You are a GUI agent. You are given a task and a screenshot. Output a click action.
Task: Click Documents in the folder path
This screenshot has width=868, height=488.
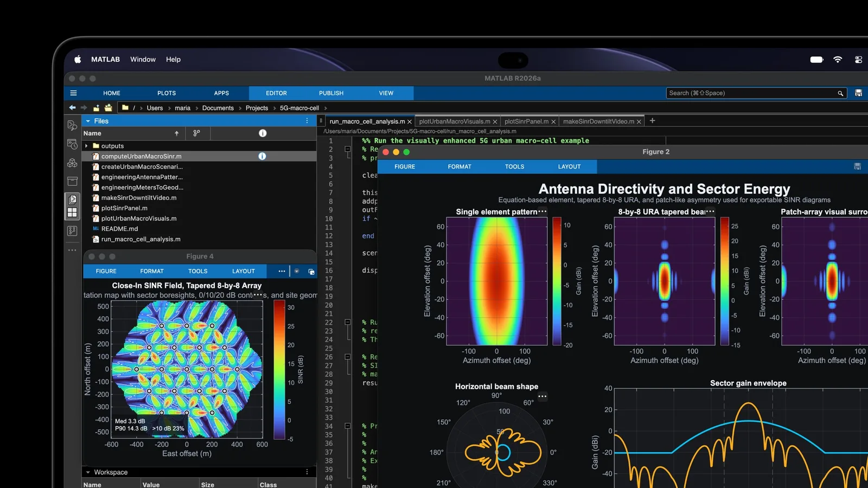(218, 108)
